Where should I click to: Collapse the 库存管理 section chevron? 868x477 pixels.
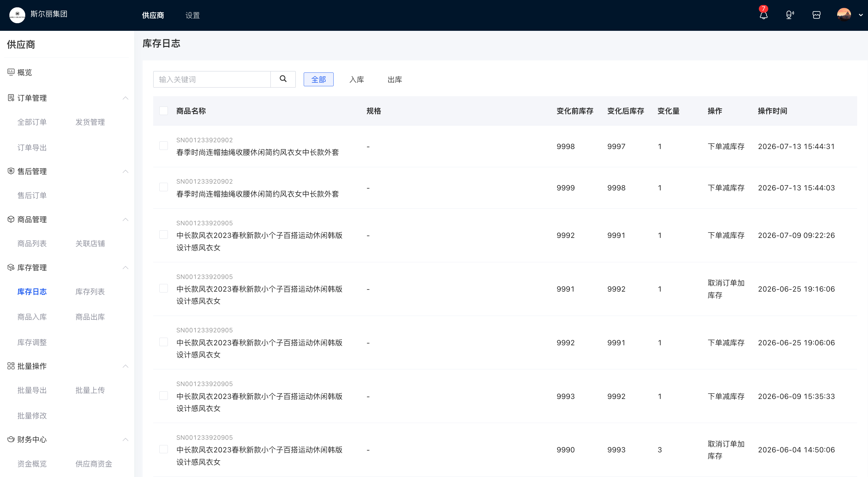125,268
